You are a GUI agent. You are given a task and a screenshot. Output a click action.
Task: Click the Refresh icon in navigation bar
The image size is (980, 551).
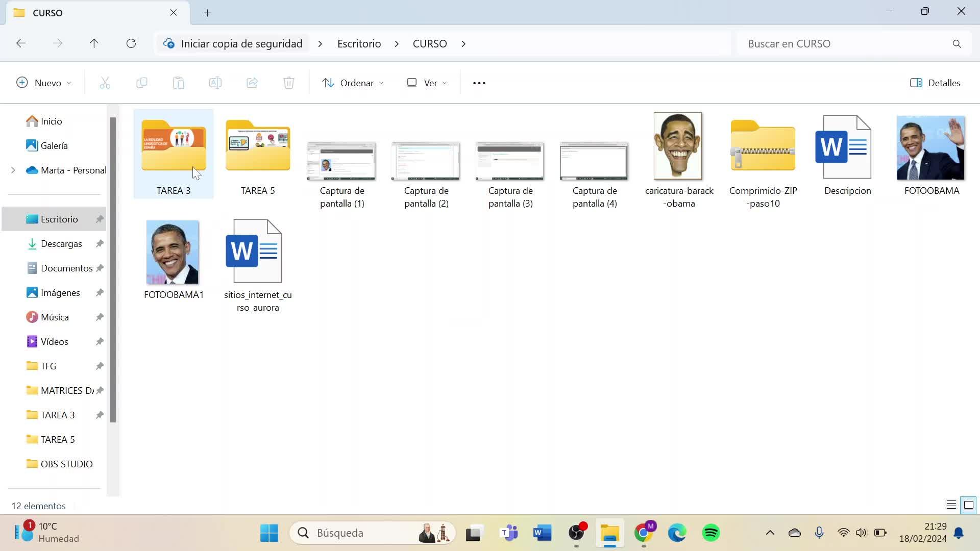click(x=131, y=43)
